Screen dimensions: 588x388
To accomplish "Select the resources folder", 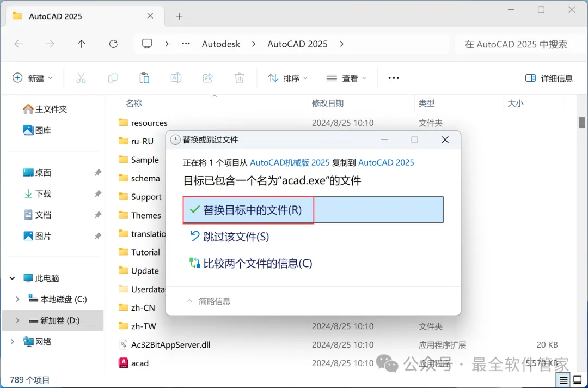I will click(143, 123).
